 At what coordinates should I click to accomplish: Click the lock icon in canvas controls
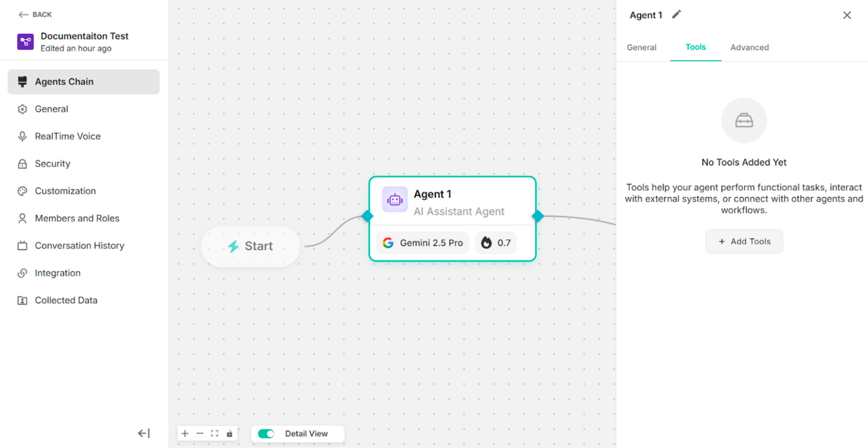[229, 434]
